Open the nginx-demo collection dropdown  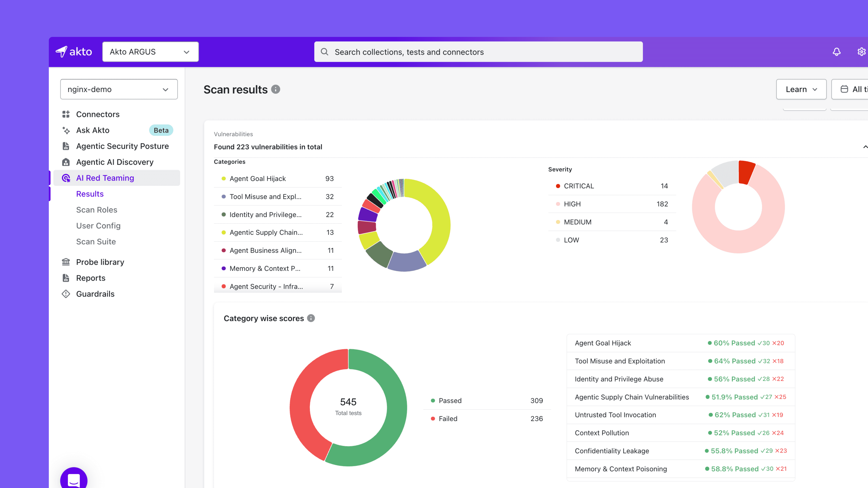point(119,89)
